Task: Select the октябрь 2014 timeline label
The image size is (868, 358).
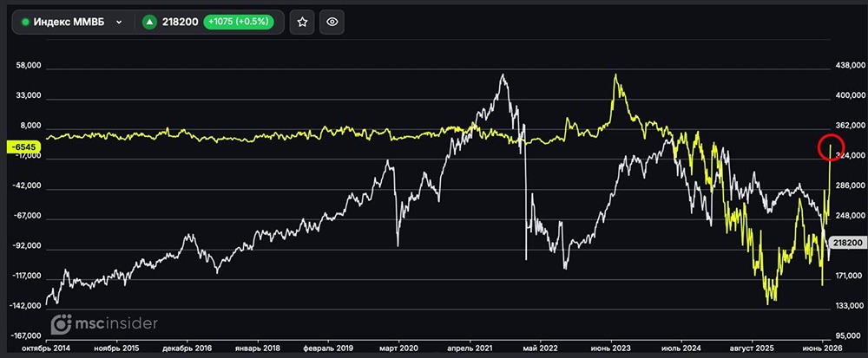Action: [45, 348]
